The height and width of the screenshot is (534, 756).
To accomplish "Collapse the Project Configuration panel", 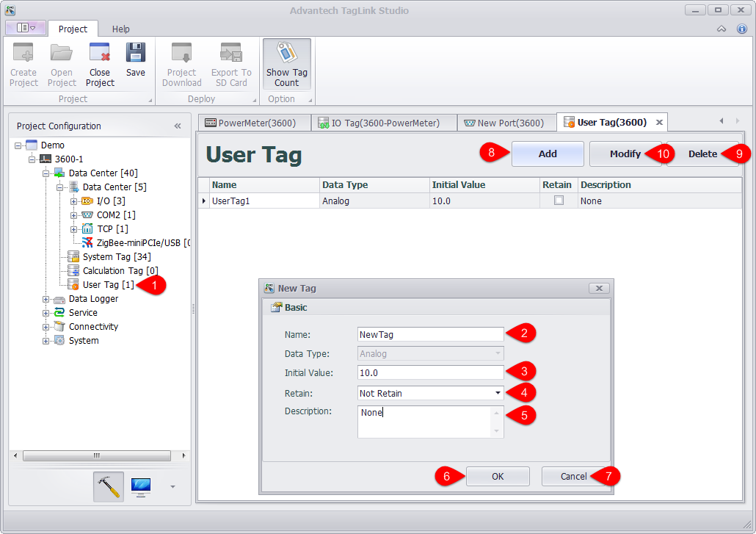I will tap(178, 126).
